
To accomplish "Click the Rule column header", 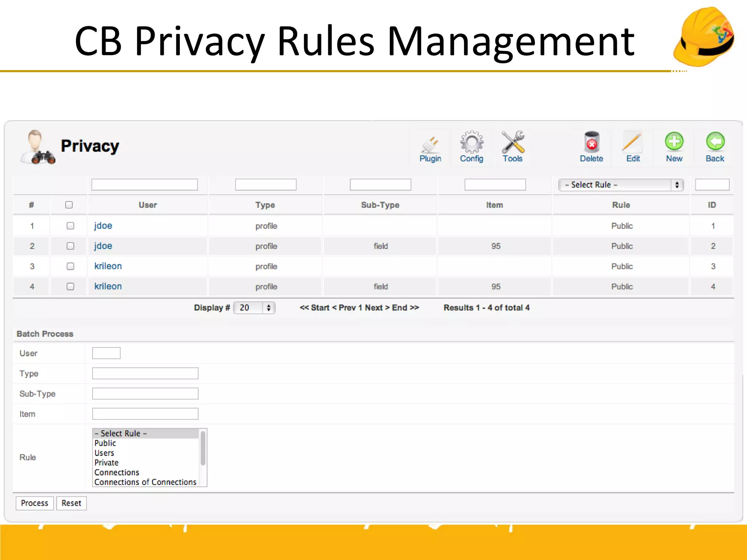I will pyautogui.click(x=621, y=205).
